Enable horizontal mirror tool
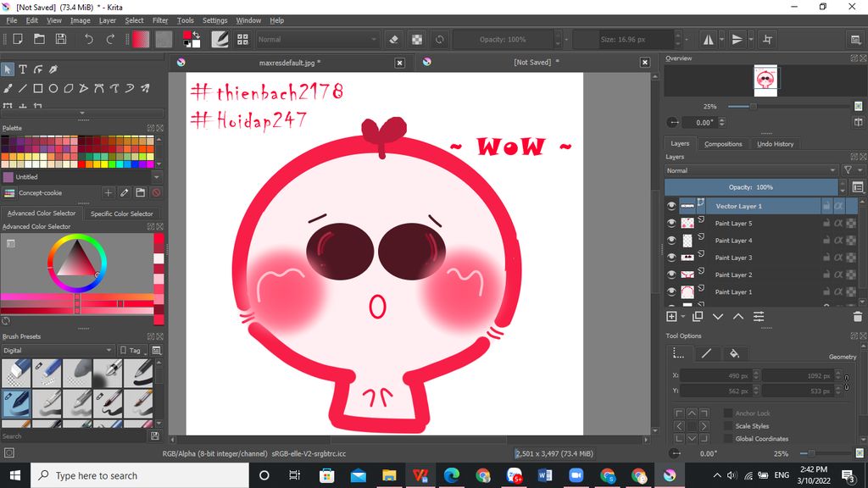The image size is (868, 488). pyautogui.click(x=708, y=39)
